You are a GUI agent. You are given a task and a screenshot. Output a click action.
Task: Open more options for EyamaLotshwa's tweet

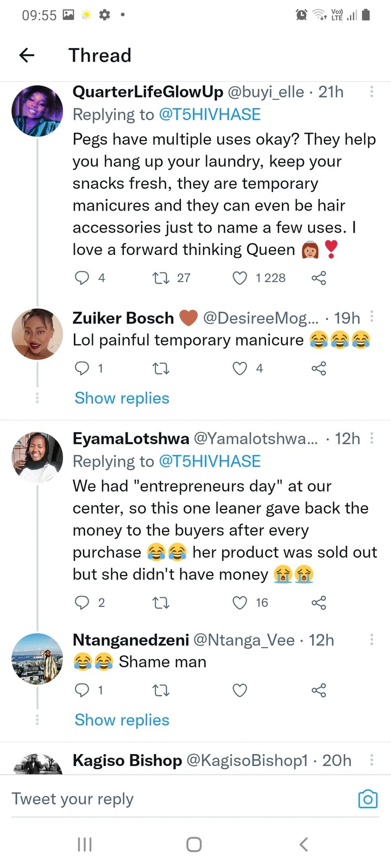tap(371, 438)
